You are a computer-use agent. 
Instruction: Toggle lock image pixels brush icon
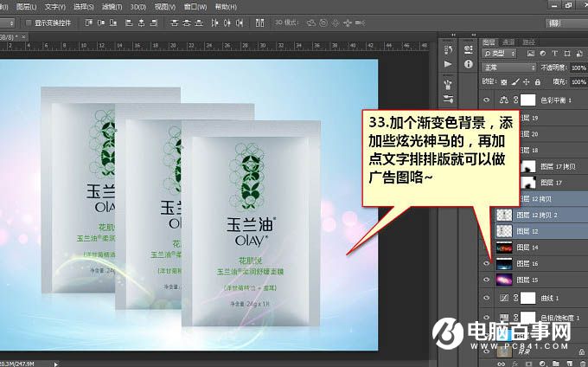point(515,82)
